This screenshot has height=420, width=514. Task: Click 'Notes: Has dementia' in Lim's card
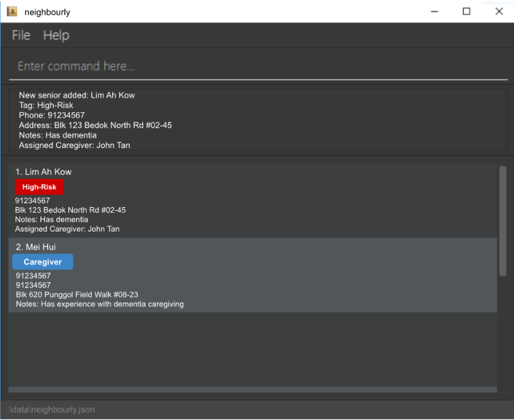pyautogui.click(x=51, y=219)
